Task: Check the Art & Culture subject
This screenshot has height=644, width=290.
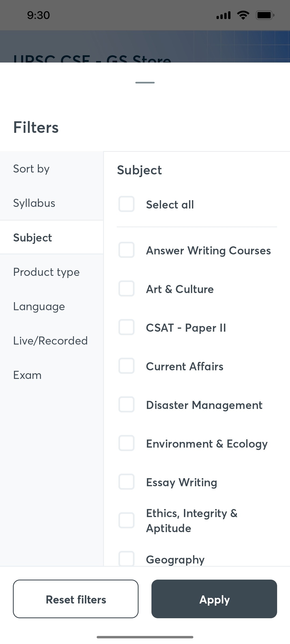Action: (x=126, y=289)
